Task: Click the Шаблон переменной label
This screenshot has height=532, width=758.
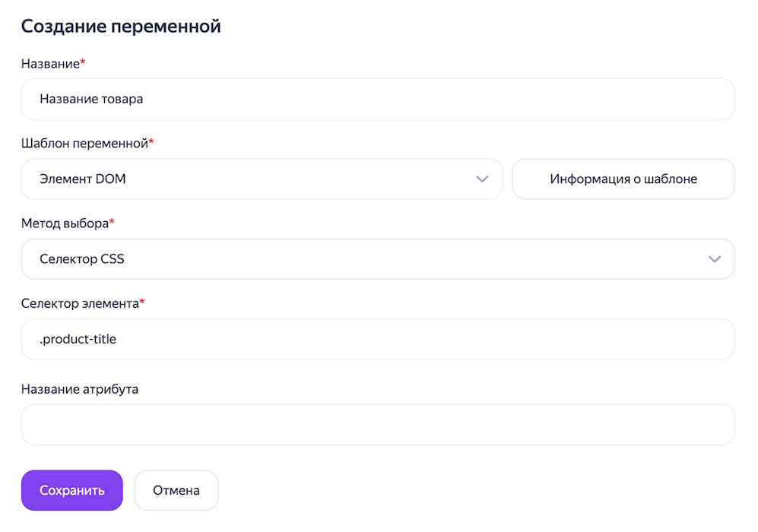Action: (87, 143)
